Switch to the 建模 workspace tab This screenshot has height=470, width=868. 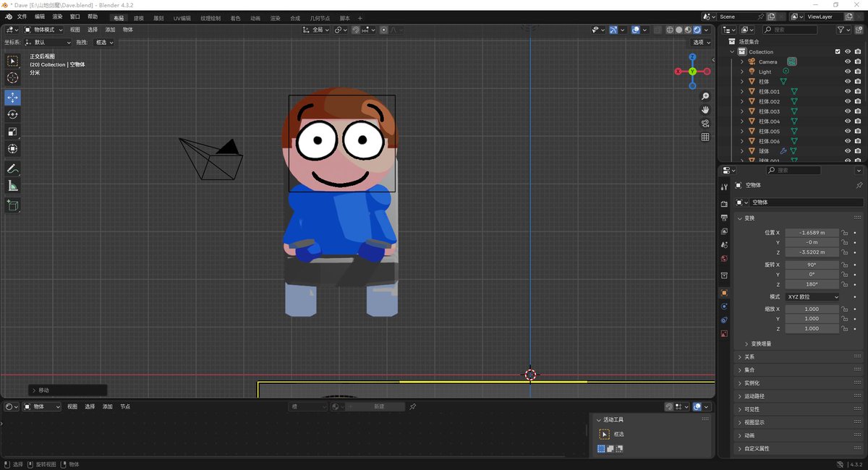coord(139,18)
